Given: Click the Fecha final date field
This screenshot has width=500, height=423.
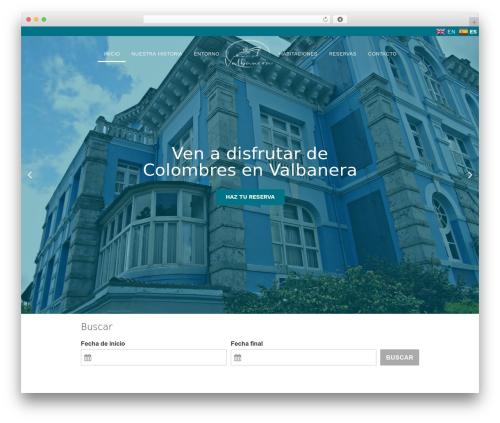Looking at the screenshot, I should coord(304,357).
